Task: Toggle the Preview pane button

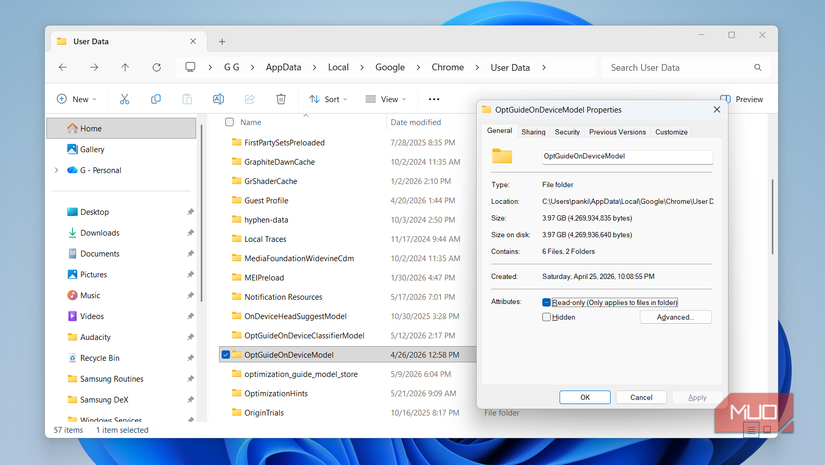Action: [x=741, y=99]
